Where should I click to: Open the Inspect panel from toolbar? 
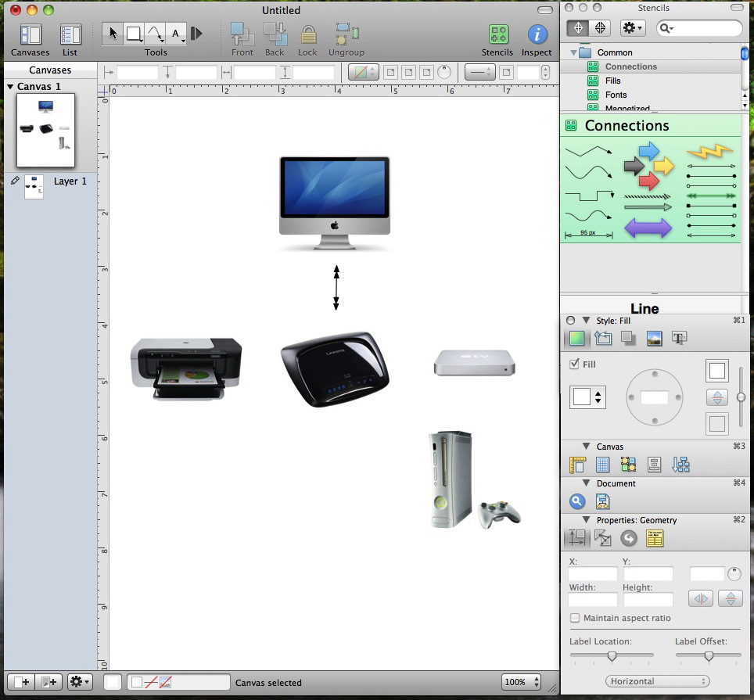click(x=537, y=35)
